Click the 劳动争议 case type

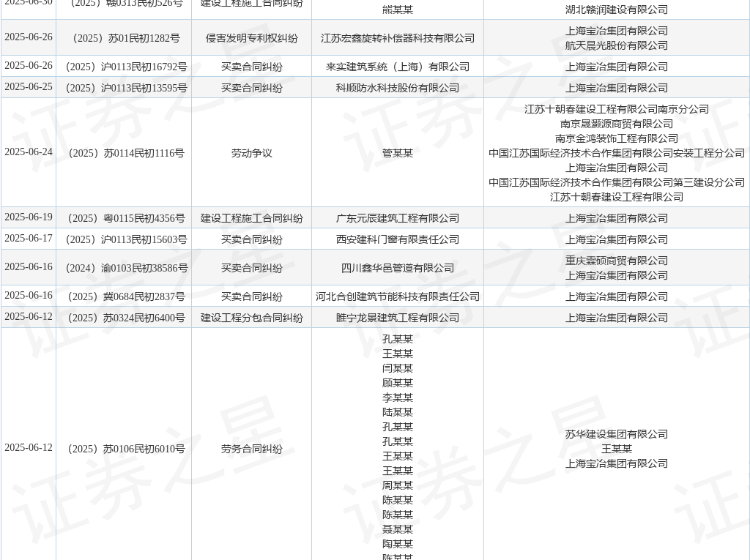click(x=252, y=153)
